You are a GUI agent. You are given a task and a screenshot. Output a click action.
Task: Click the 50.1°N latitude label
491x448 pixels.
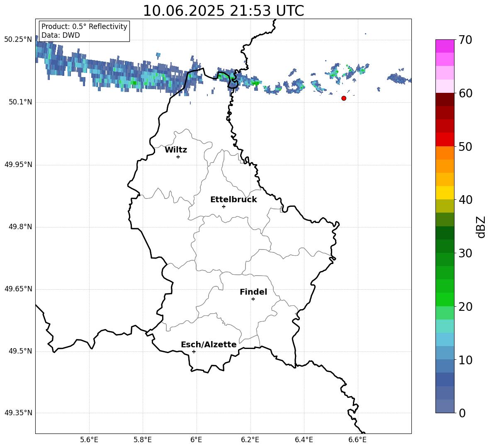pos(20,102)
